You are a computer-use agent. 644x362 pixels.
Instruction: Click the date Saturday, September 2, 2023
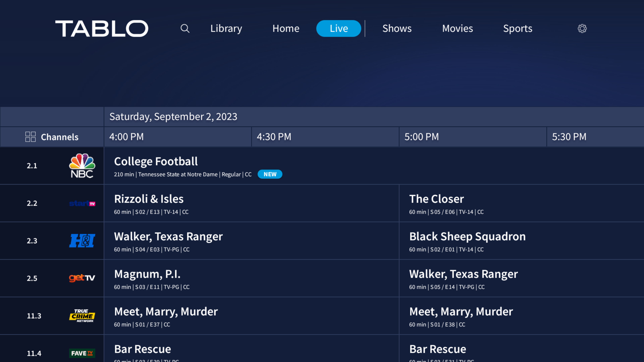click(173, 117)
